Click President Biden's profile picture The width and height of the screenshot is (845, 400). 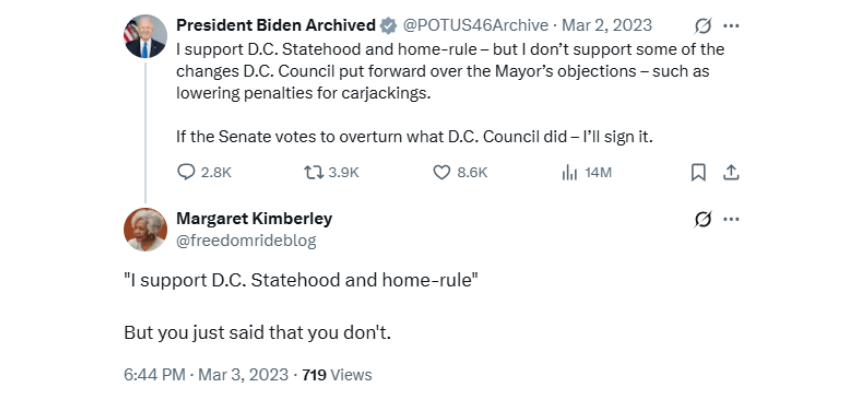tap(144, 38)
